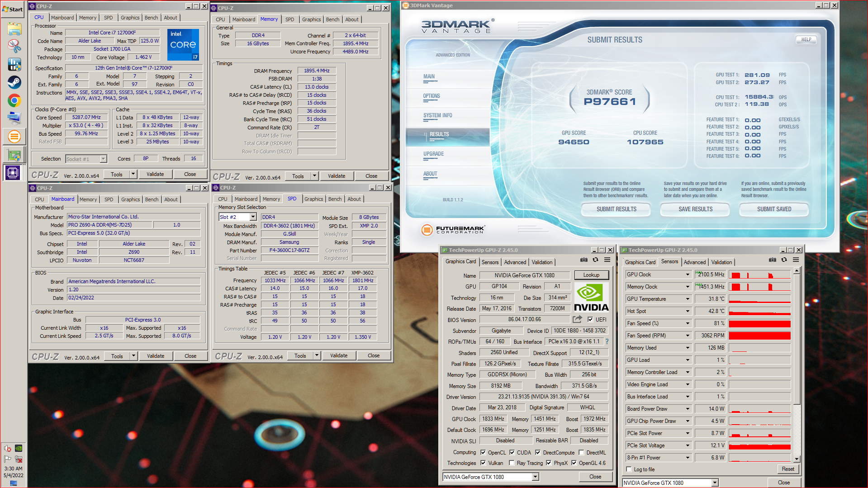Enable the Log to file checkbox
The height and width of the screenshot is (488, 868).
click(629, 469)
